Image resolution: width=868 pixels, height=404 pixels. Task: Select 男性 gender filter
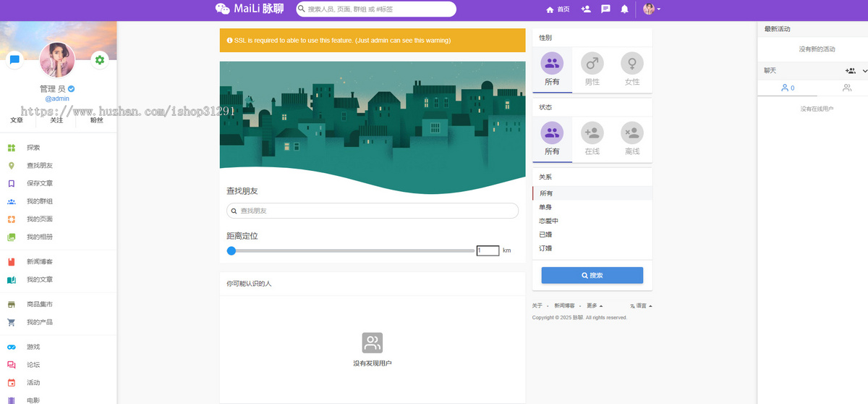pyautogui.click(x=592, y=70)
